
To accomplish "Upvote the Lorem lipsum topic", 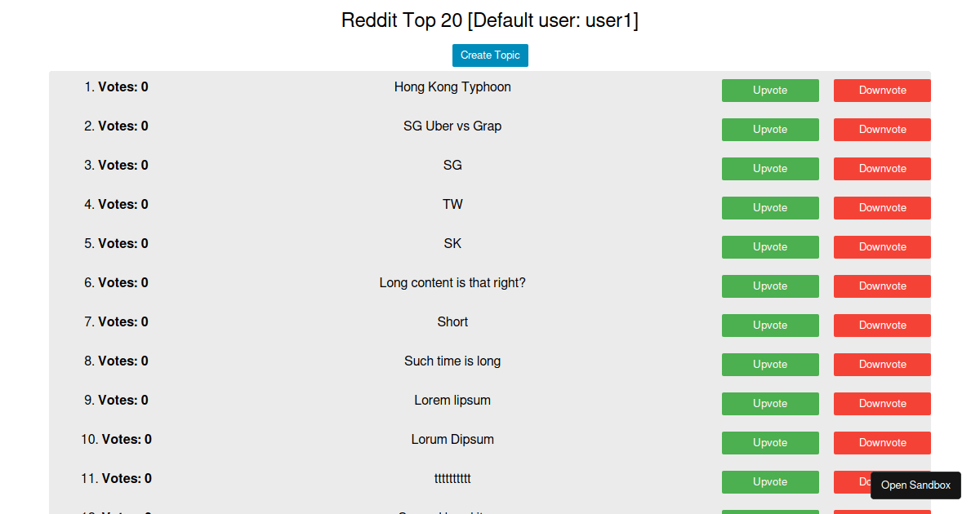I will tap(770, 404).
